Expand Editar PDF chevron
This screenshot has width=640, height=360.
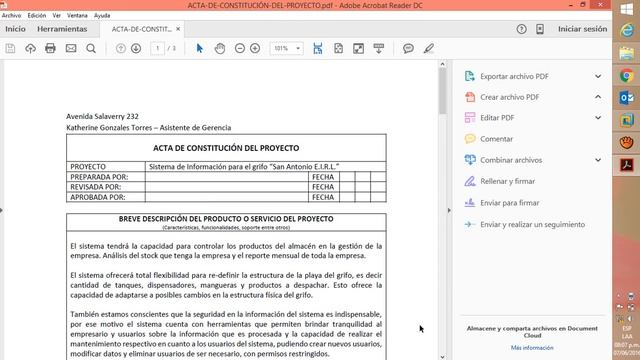[598, 118]
